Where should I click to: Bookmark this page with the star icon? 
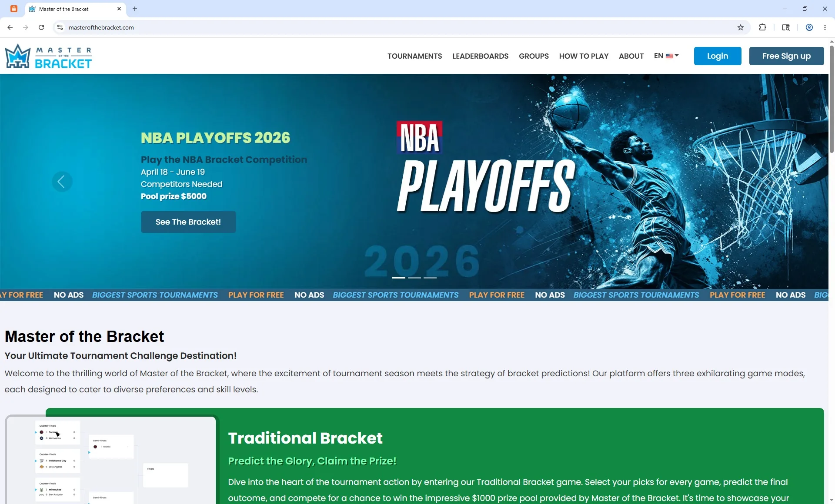click(741, 27)
